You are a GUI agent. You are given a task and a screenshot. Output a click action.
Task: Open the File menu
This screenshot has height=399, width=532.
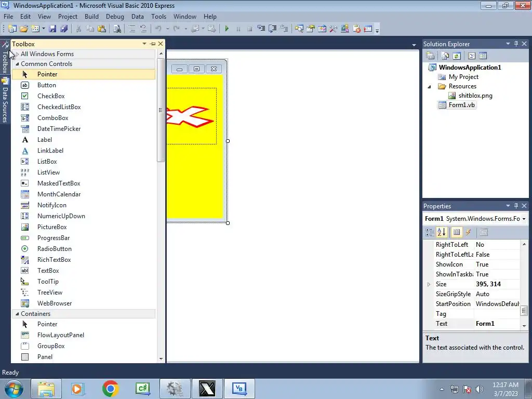click(8, 16)
